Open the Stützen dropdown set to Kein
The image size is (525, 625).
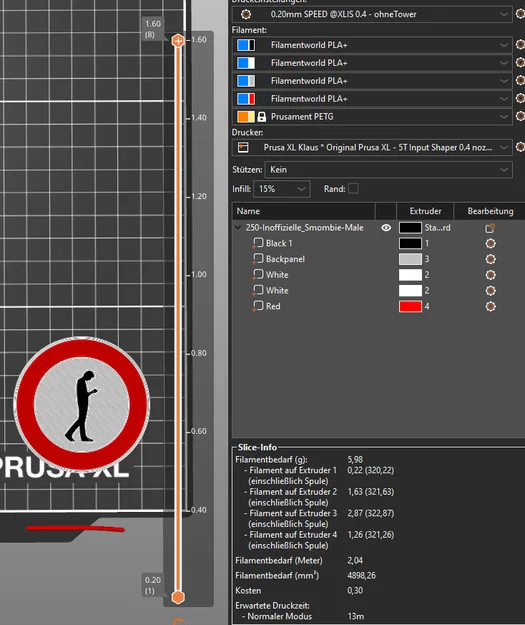(388, 169)
